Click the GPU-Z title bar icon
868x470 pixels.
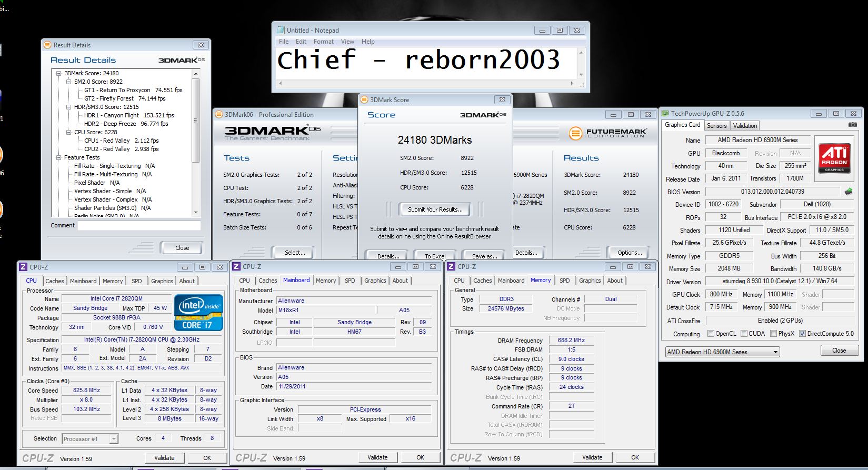(665, 113)
